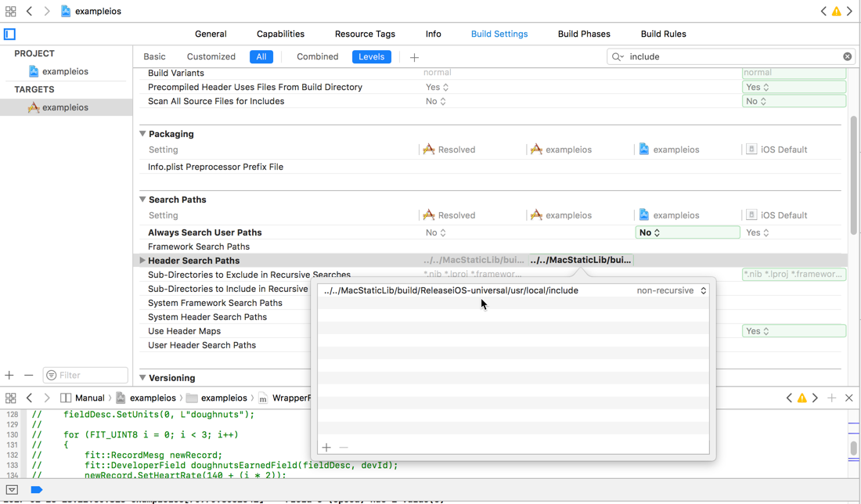The height and width of the screenshot is (504, 861).
Task: Show Basic build settings
Action: (x=154, y=56)
